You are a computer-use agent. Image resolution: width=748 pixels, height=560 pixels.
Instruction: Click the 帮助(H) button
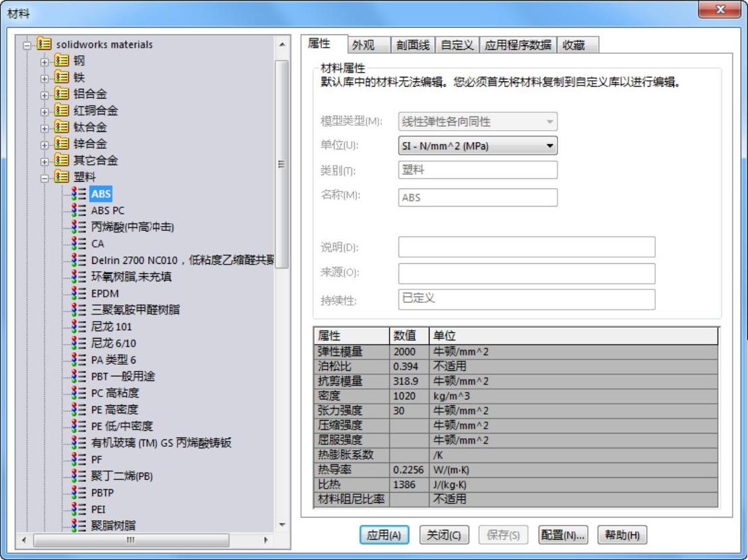622,535
